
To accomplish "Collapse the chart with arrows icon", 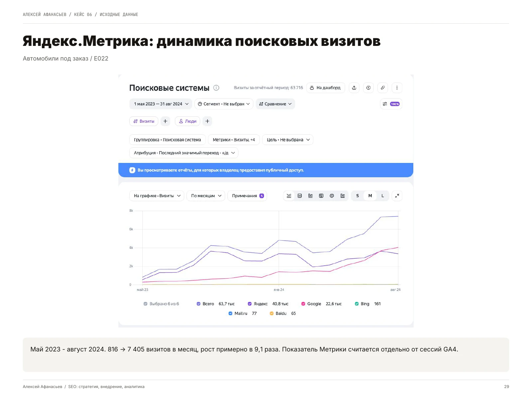I will [x=397, y=196].
